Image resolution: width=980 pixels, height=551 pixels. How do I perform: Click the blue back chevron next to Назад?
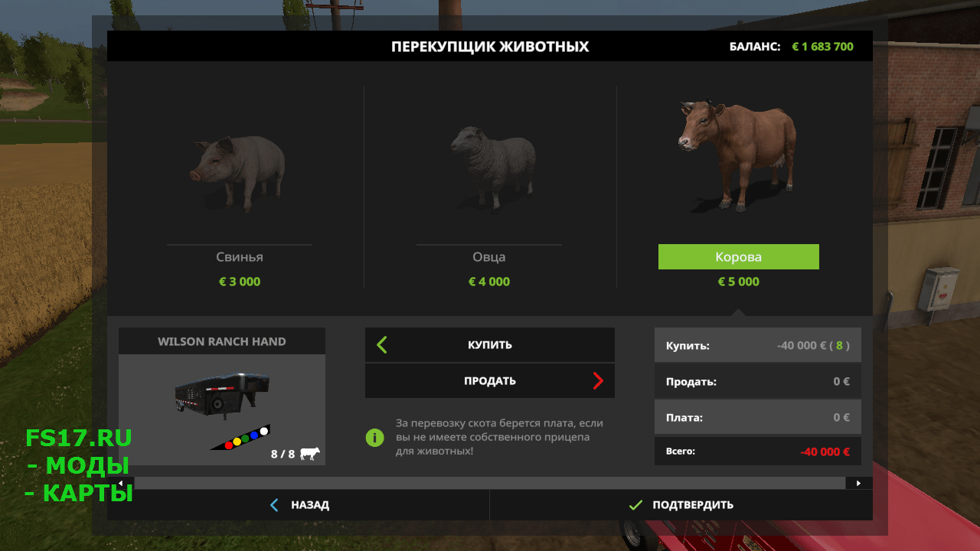point(275,505)
